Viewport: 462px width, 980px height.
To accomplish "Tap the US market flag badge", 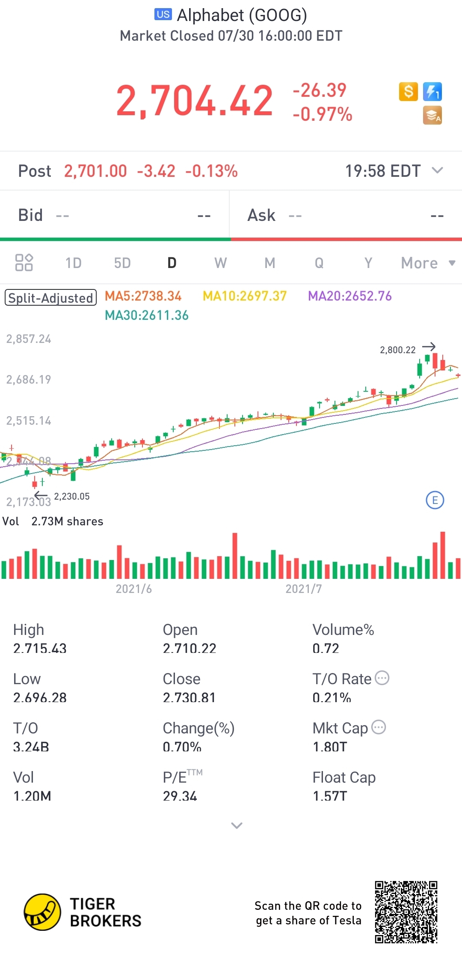I will tap(163, 14).
